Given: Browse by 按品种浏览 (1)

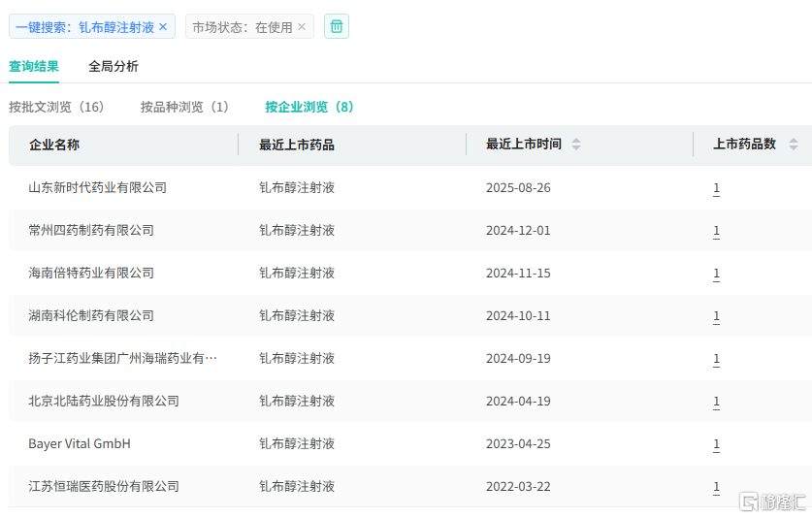Looking at the screenshot, I should (184, 107).
